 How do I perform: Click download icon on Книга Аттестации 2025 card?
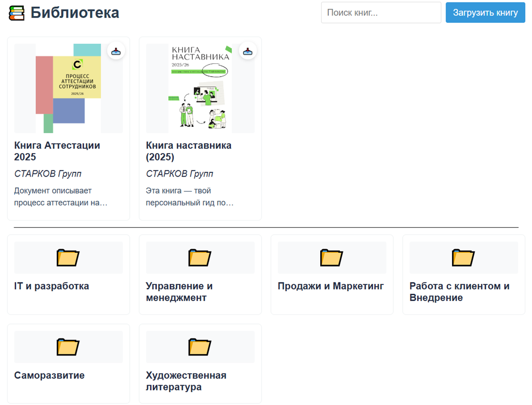point(116,51)
